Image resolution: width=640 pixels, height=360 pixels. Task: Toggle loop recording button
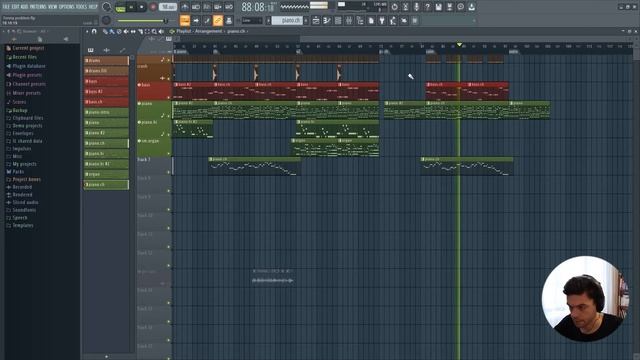229,7
